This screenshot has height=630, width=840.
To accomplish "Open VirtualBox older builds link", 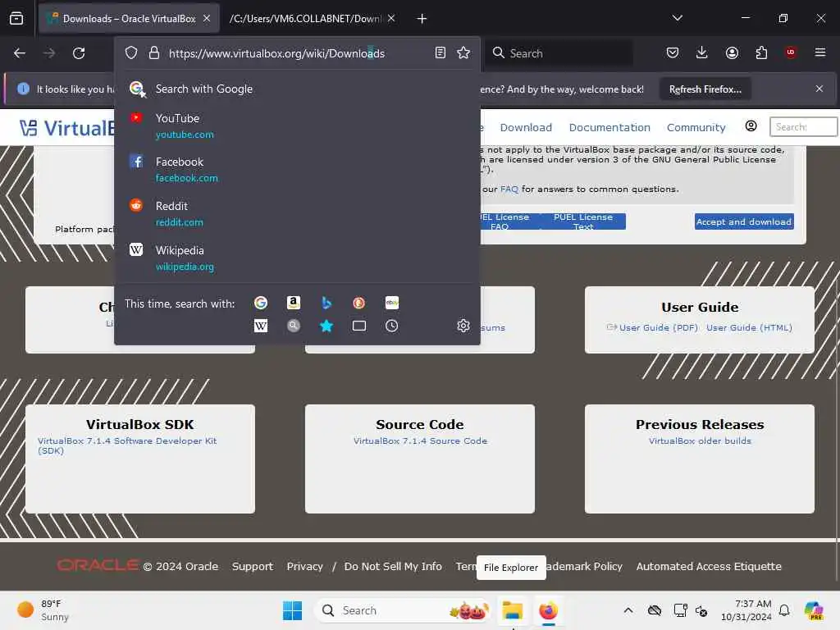I will click(700, 441).
